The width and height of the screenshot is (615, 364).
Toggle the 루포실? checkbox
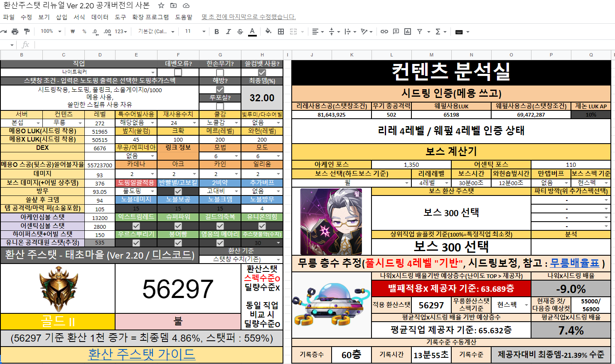pos(220,106)
